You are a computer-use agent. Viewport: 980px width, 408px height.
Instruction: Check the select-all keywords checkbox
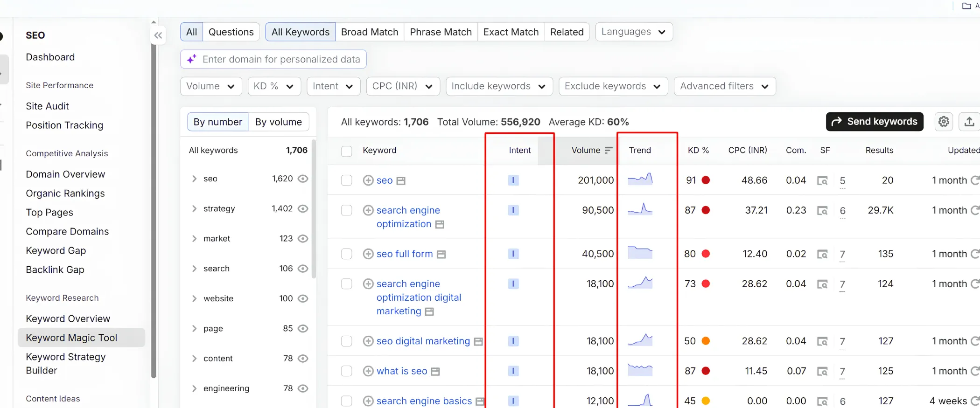[346, 151]
